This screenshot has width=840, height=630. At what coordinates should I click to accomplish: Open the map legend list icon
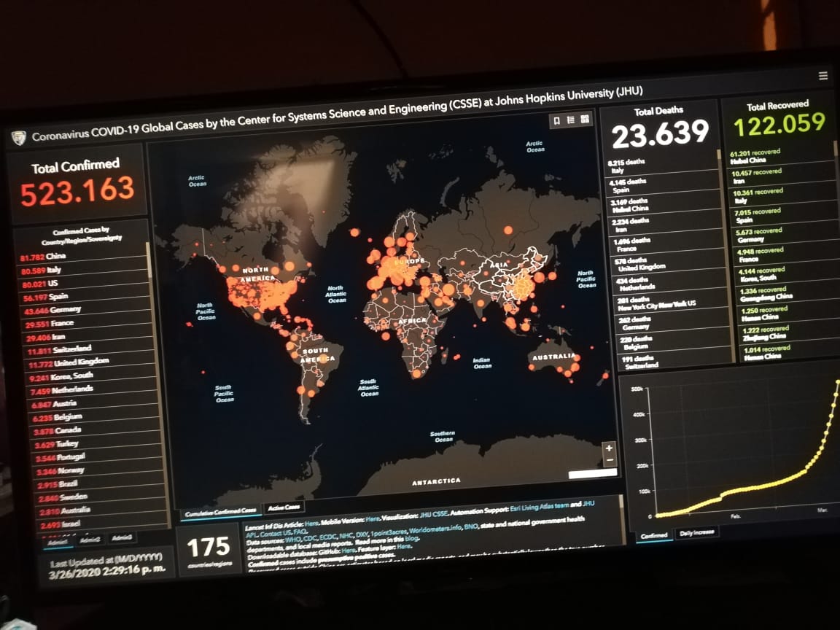pos(571,120)
